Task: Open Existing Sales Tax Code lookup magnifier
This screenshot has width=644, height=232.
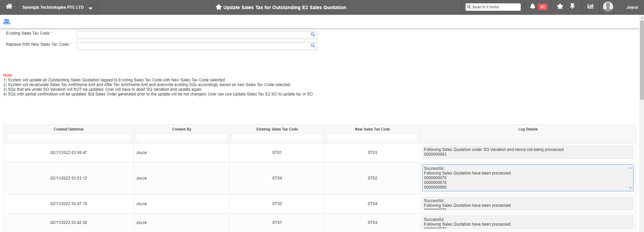Action: 313,35
